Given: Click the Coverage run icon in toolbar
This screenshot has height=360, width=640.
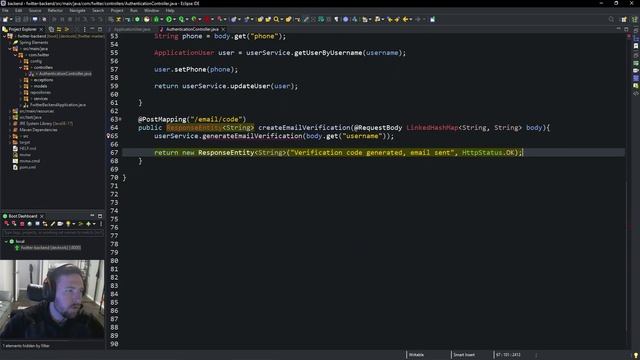Looking at the screenshot, I should click(x=182, y=19).
